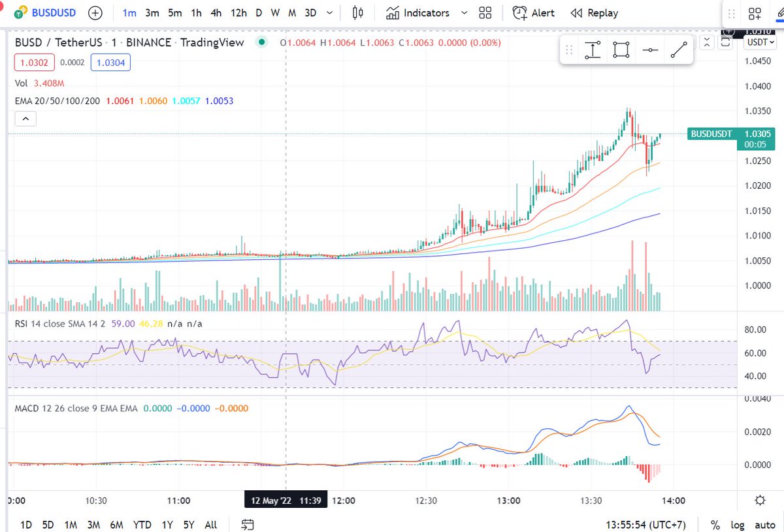Click the 12 May '22 11:39 time label

click(x=286, y=501)
